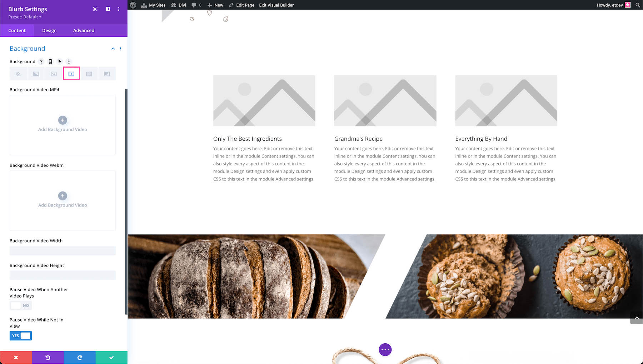Collapse the Background section chevron
Screen dimensions: 643x364
click(x=113, y=49)
